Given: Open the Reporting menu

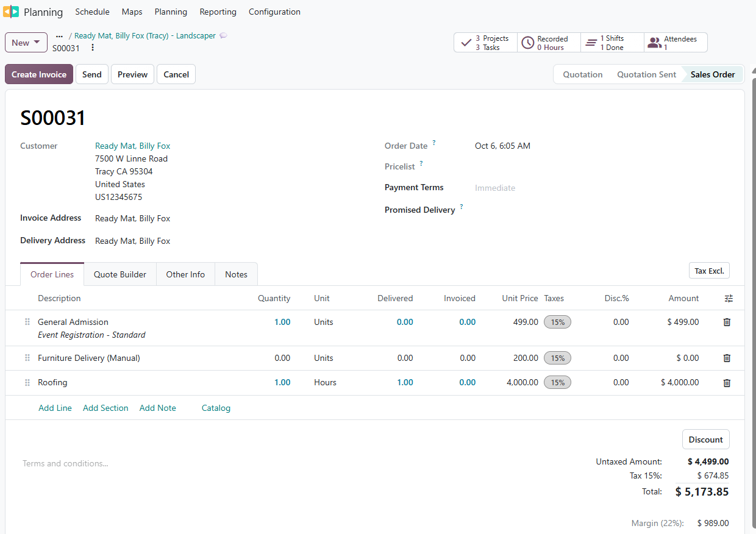Looking at the screenshot, I should pos(218,12).
